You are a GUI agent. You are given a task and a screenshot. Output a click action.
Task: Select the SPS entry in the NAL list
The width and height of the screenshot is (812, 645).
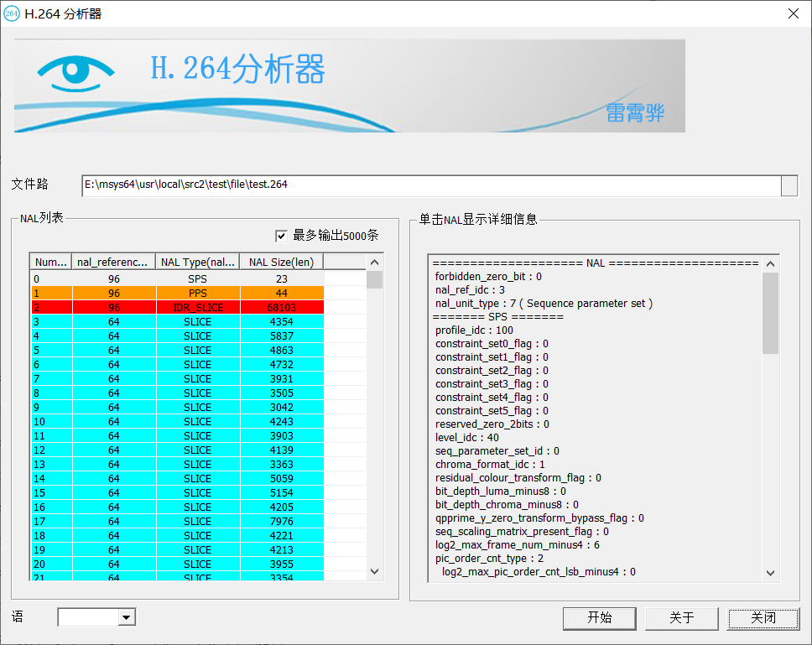coord(196,278)
